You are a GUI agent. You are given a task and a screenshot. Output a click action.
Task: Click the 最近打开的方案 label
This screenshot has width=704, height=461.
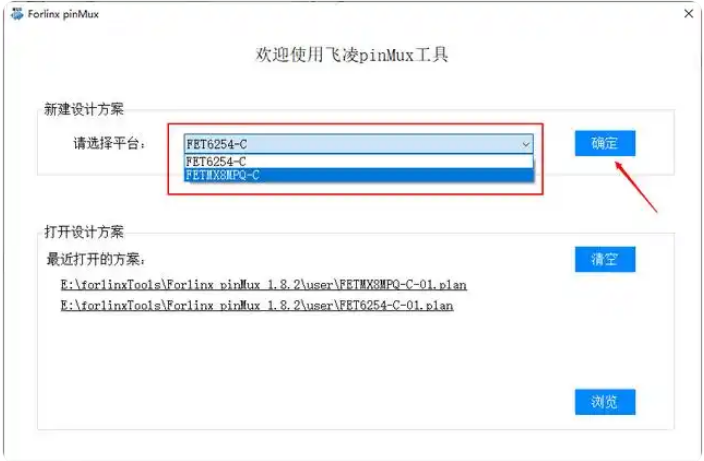tap(96, 259)
